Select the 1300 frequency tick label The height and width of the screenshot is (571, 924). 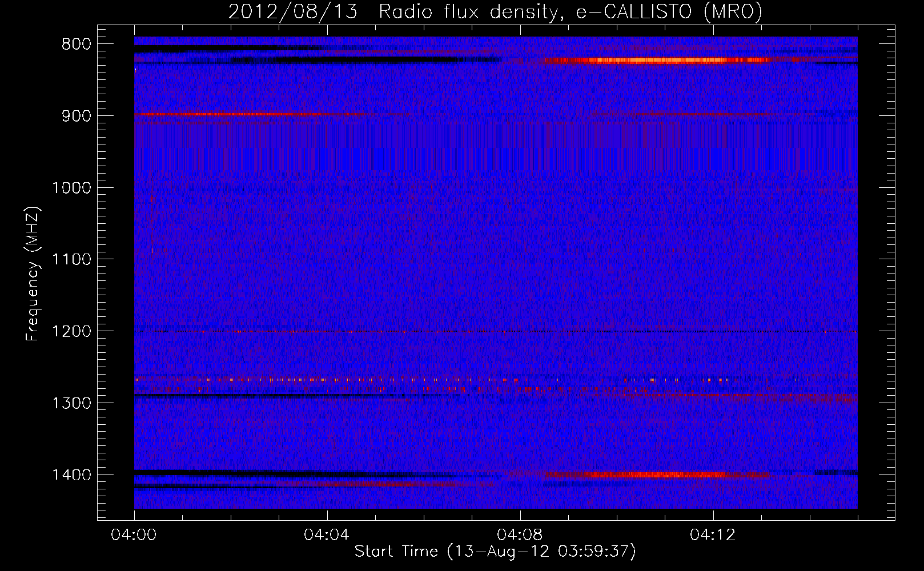(71, 404)
